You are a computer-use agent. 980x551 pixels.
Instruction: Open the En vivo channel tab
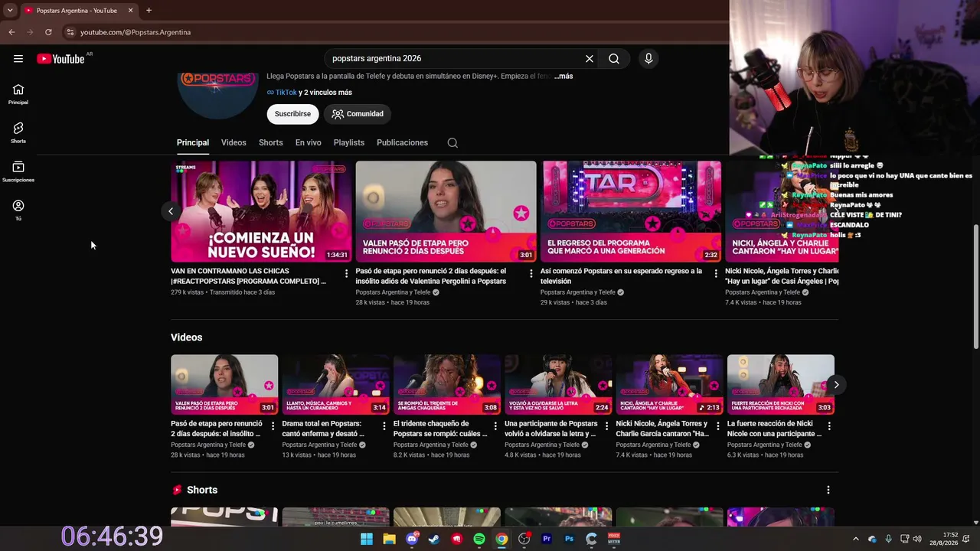(309, 143)
